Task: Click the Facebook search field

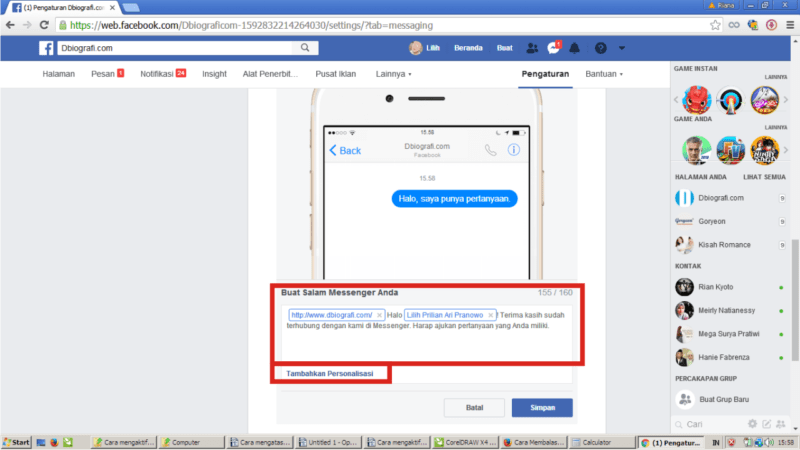Action: [175, 48]
